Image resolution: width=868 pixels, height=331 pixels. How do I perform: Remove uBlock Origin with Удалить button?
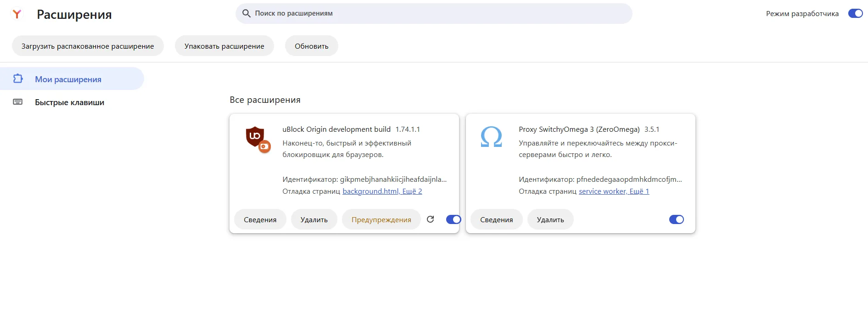[314, 219]
